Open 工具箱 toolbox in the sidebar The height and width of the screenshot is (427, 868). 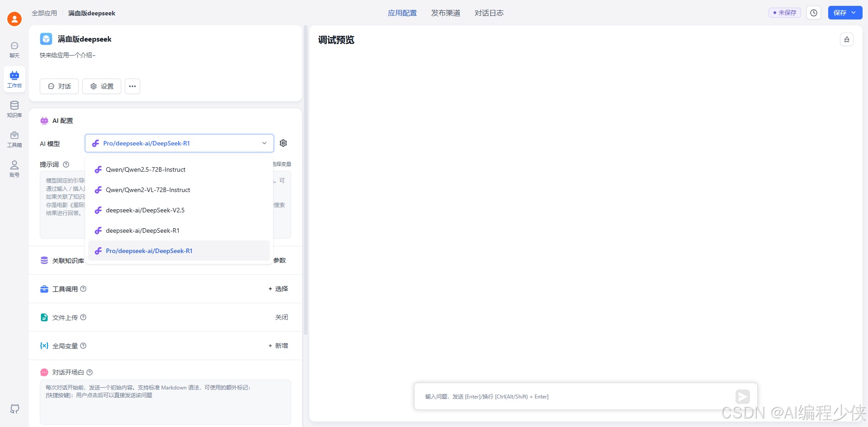[14, 139]
